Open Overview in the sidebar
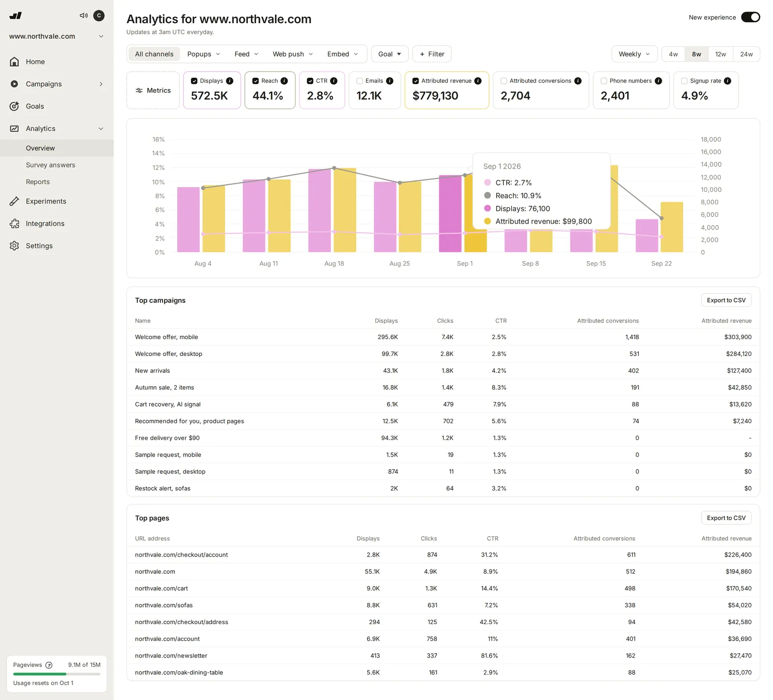 coord(57,148)
